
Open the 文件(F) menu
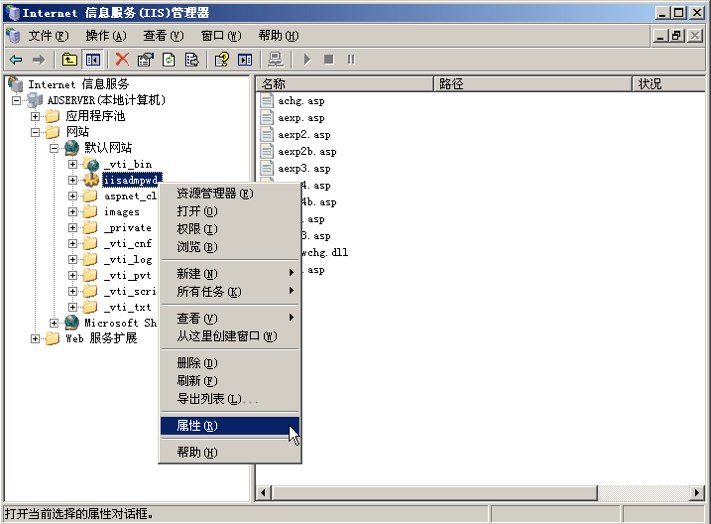pyautogui.click(x=49, y=36)
